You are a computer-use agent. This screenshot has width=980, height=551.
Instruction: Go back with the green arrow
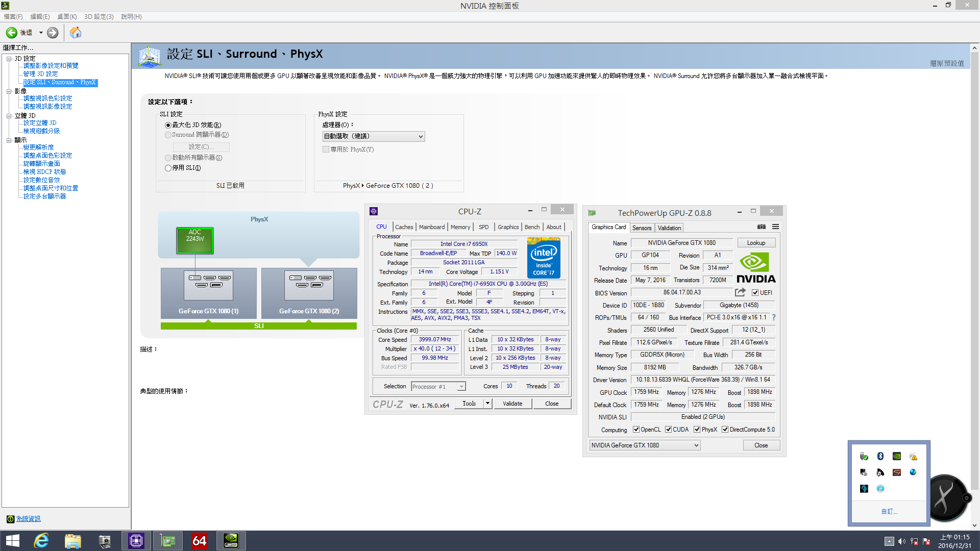pos(11,33)
